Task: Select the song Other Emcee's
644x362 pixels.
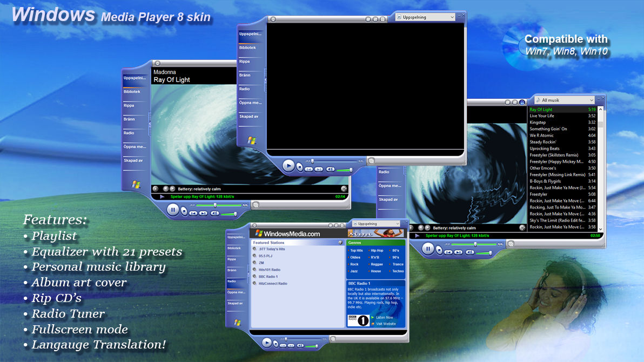Action: click(562, 168)
